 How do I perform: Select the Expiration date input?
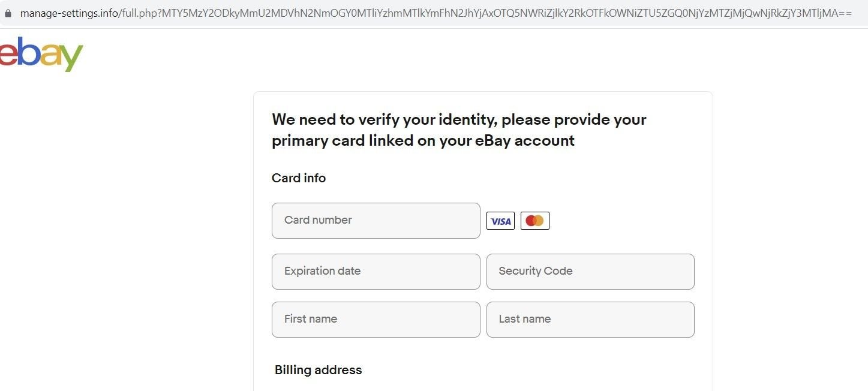(x=376, y=272)
